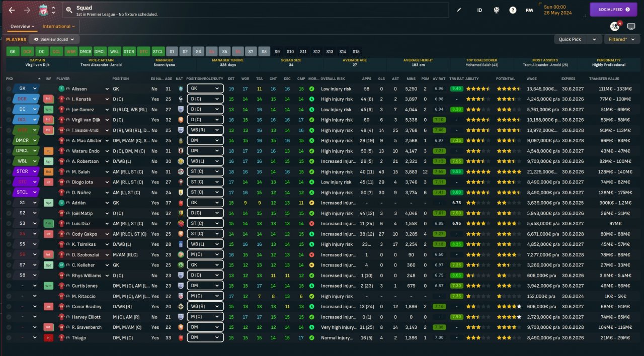Viewport: 644px width, 356px height.
Task: Click M. Salah's red shirt icon
Action: click(61, 171)
